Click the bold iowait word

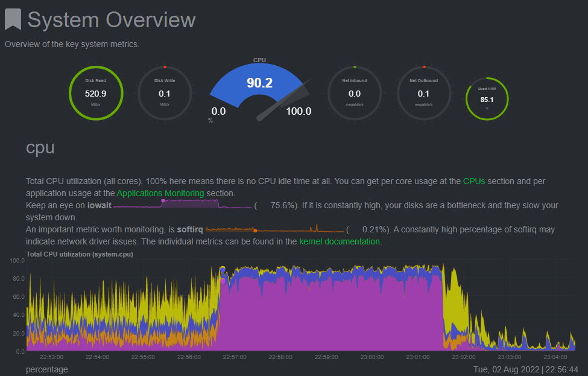pos(100,206)
